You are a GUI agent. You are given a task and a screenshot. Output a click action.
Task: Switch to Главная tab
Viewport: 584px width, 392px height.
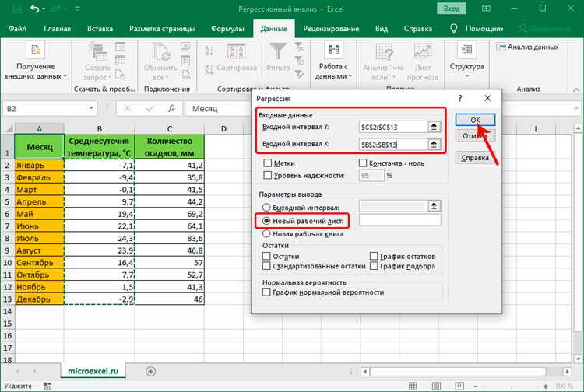click(57, 29)
